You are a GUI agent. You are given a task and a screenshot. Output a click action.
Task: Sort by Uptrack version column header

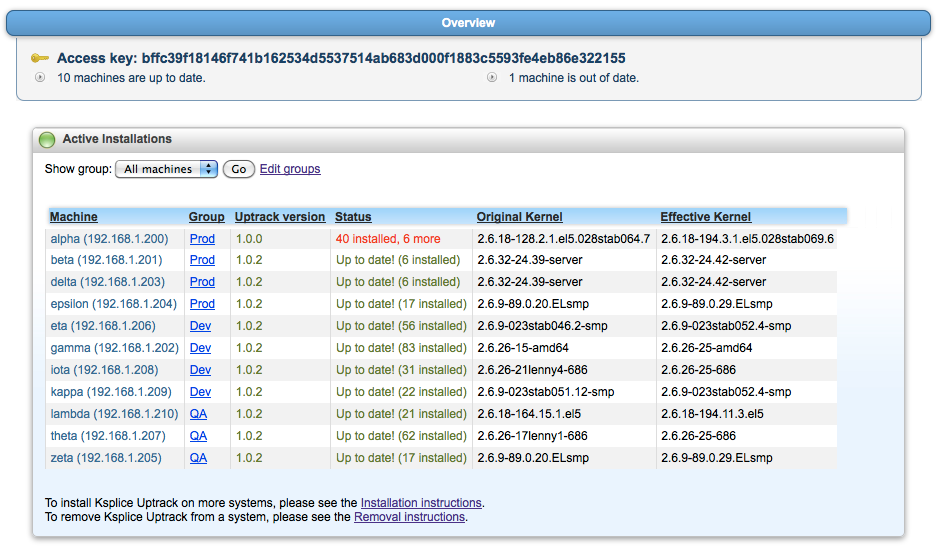[280, 217]
